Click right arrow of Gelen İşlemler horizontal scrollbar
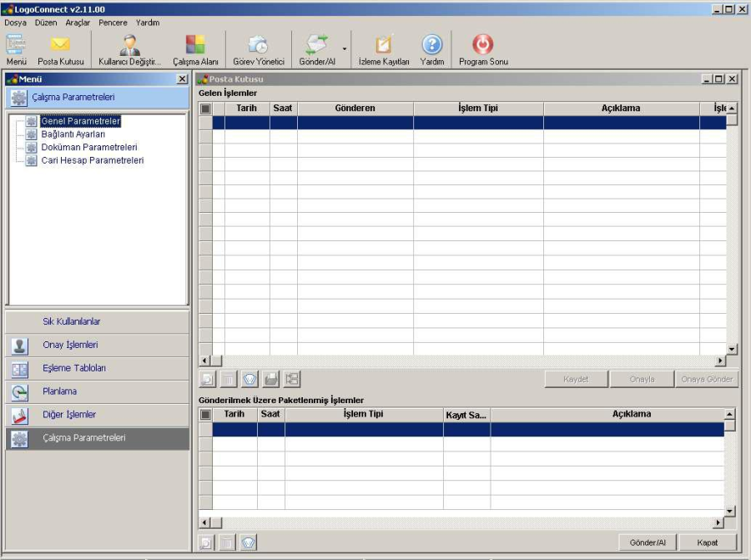The image size is (751, 560). point(720,361)
